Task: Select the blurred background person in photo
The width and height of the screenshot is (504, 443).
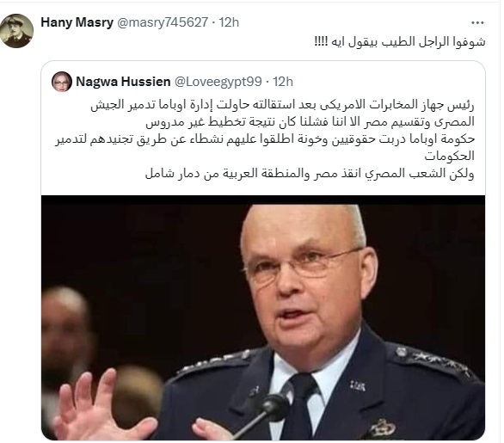Action: coord(67,337)
